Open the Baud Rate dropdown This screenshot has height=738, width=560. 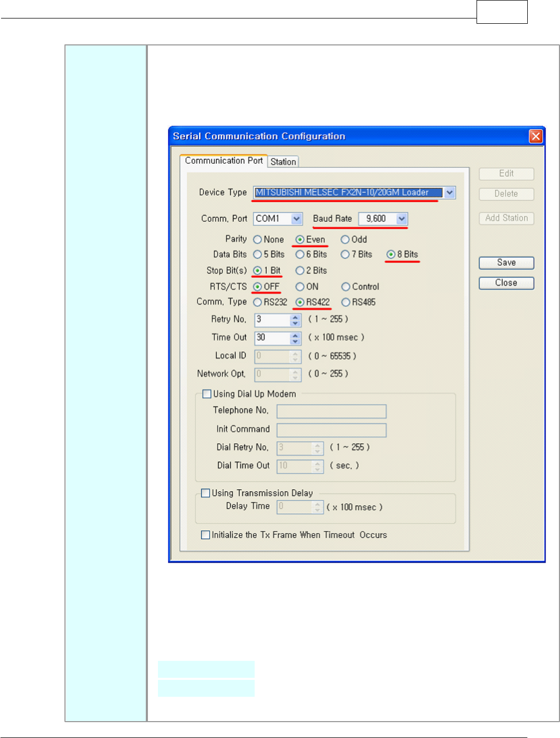(x=402, y=219)
